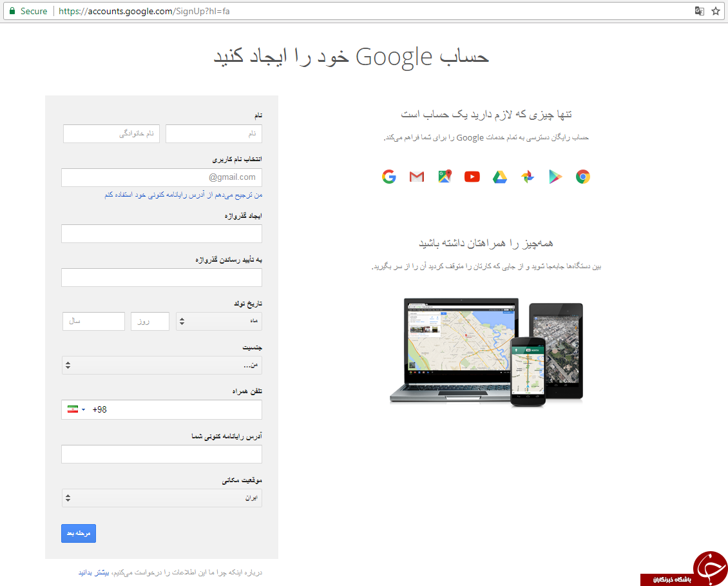Click the Gmail envelope icon
The width and height of the screenshot is (728, 586).
pyautogui.click(x=416, y=177)
